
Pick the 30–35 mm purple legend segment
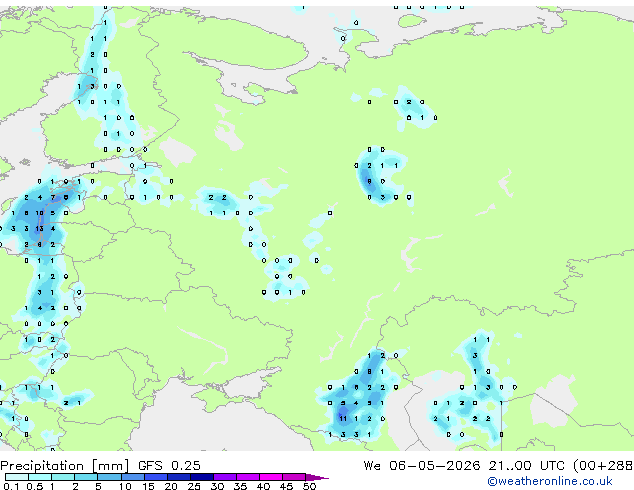tap(225, 477)
